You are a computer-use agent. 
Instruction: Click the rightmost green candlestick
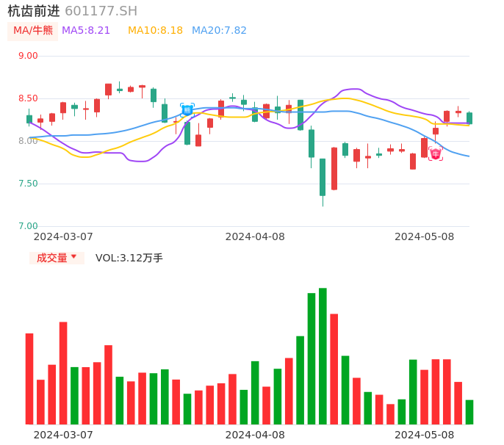point(469,118)
